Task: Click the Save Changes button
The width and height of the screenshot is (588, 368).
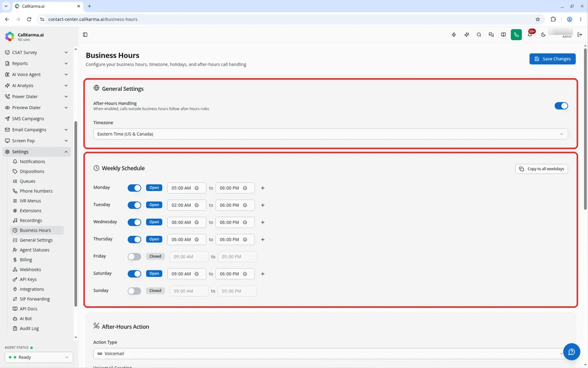Action: [552, 59]
